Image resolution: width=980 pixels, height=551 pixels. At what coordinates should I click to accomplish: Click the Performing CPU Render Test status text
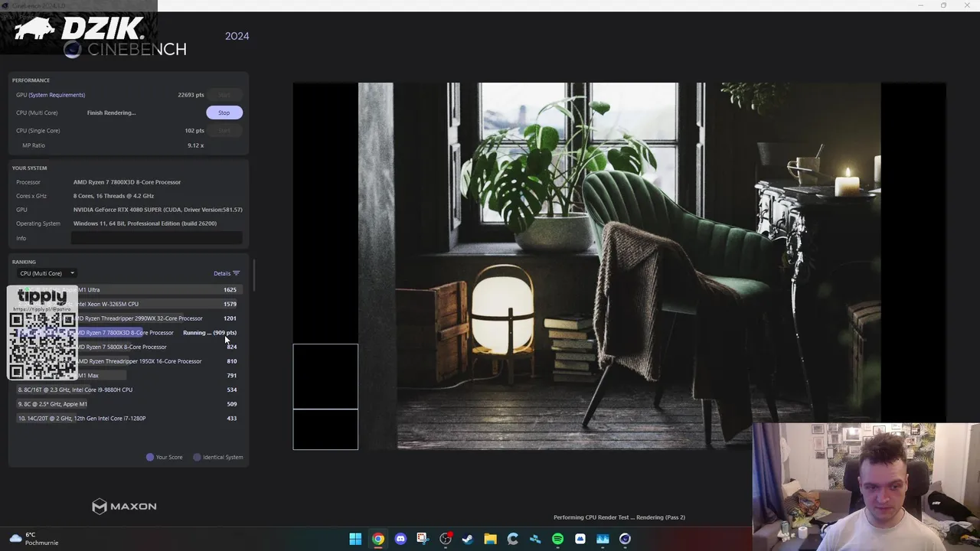[619, 517]
